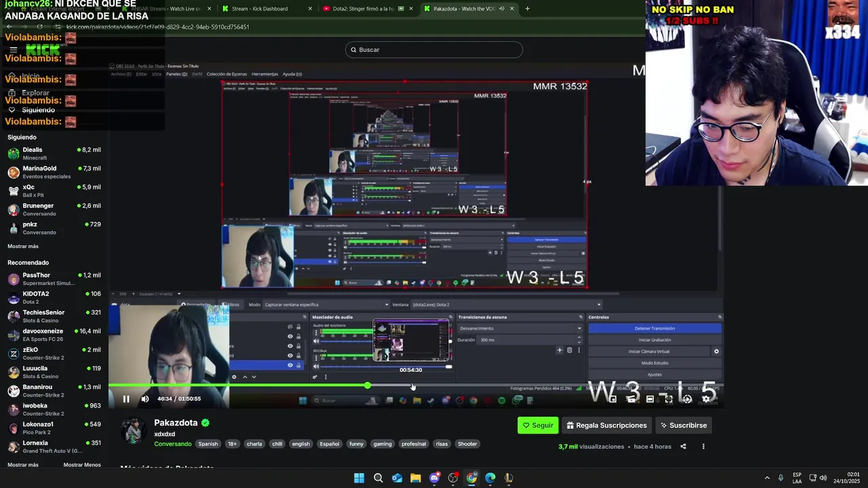This screenshot has width=868, height=488.
Task: Open iwobeka recommended channel
Action: pos(54,409)
